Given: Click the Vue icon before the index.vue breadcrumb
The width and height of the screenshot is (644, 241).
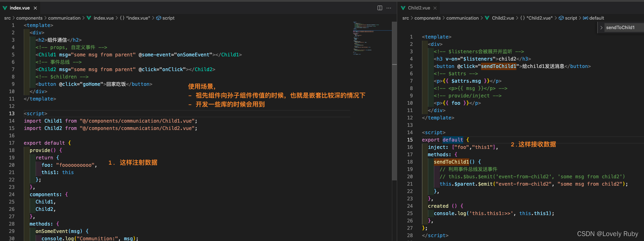Looking at the screenshot, I should 89,18.
